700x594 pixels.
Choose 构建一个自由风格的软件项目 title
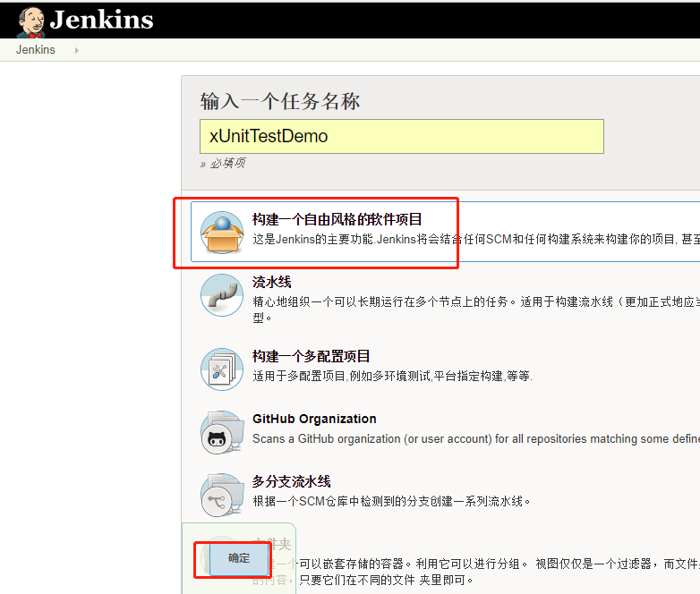point(337,219)
